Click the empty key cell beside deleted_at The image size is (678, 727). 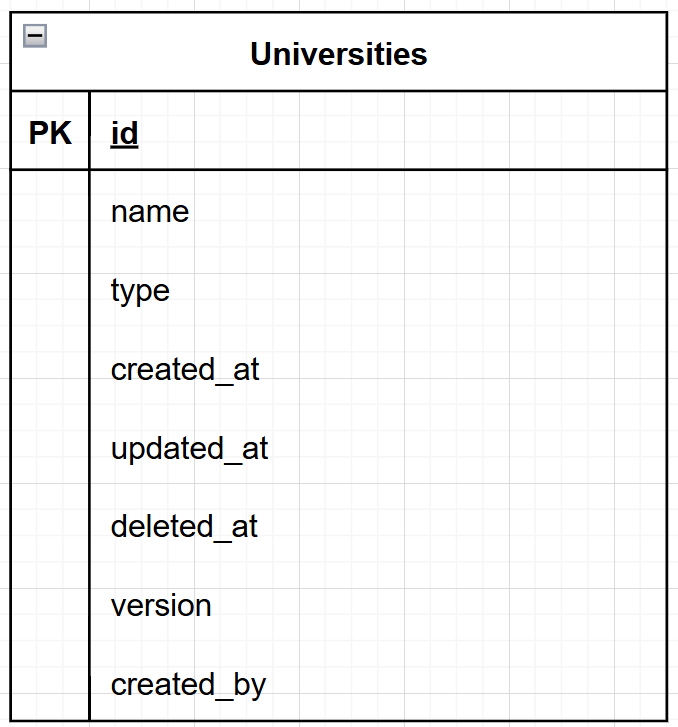coord(50,527)
